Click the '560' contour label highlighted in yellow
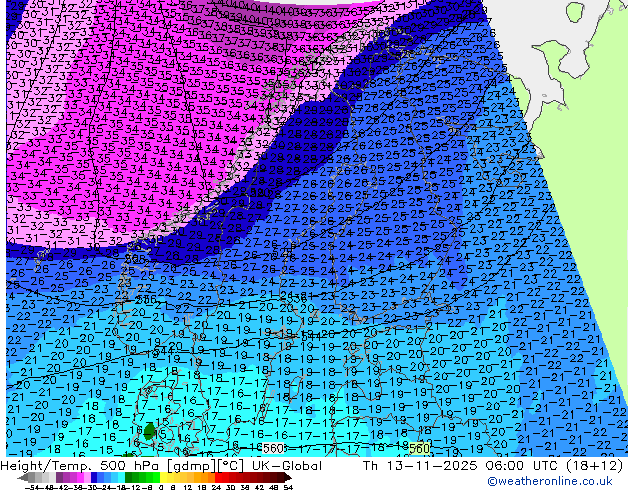 click(419, 448)
